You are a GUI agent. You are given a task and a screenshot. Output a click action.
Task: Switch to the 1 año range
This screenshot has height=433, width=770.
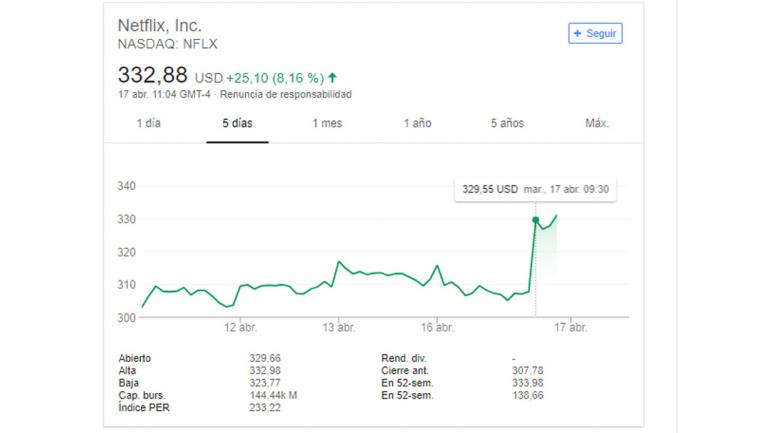(417, 123)
